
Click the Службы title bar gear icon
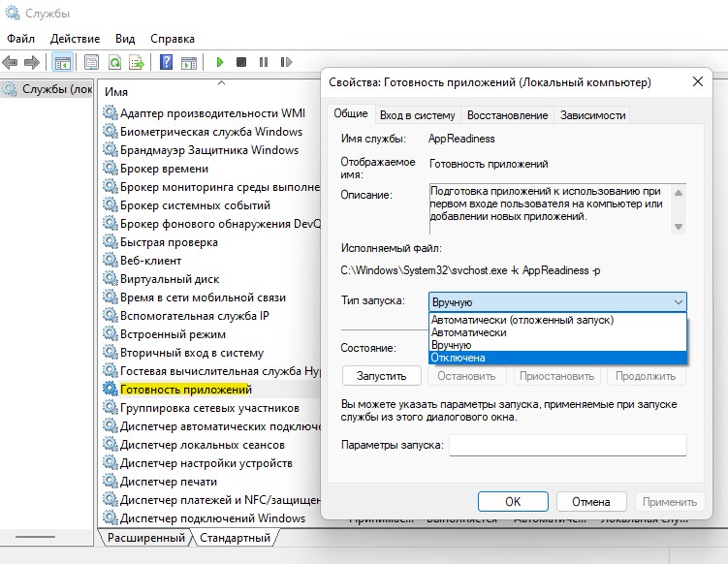[13, 13]
